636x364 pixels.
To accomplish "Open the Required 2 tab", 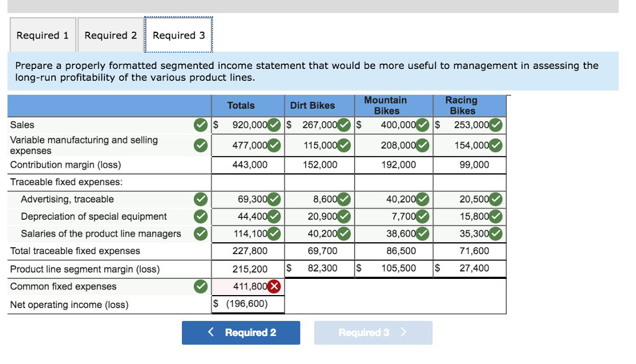I will tap(110, 35).
